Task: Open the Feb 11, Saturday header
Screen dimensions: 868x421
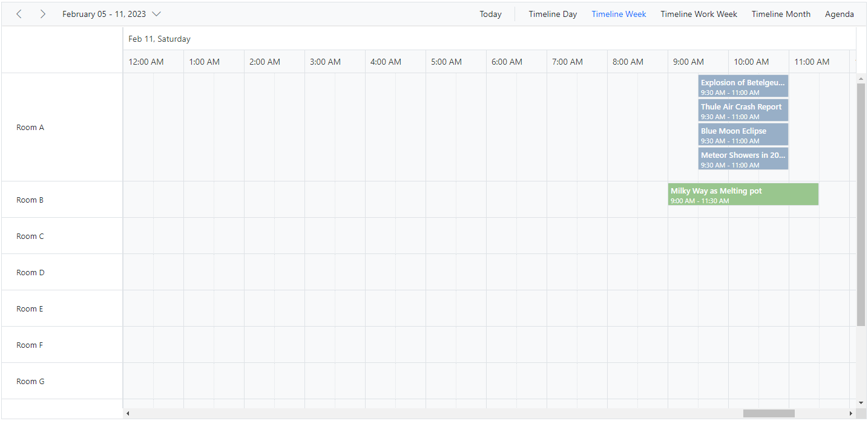Action: point(159,38)
